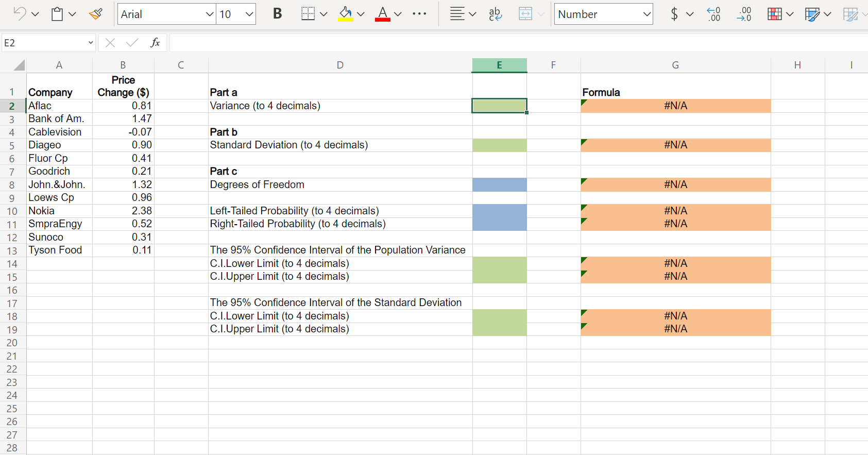Click the text alignment icon

457,14
